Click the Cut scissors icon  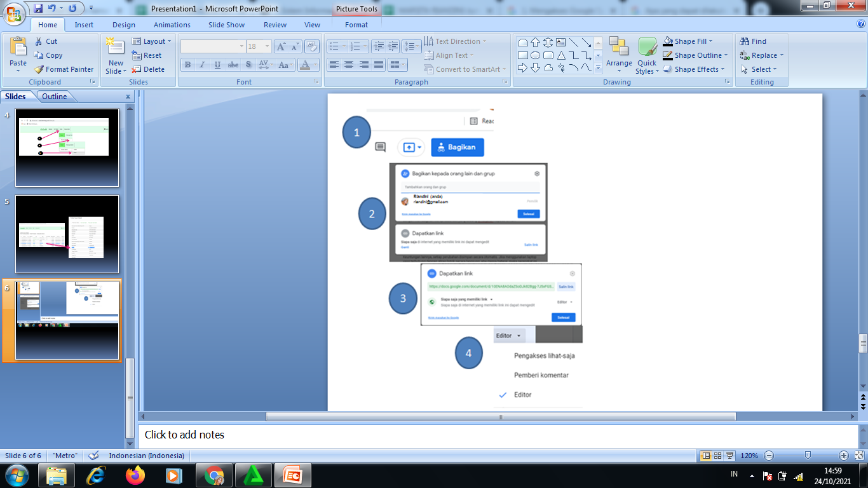(39, 41)
